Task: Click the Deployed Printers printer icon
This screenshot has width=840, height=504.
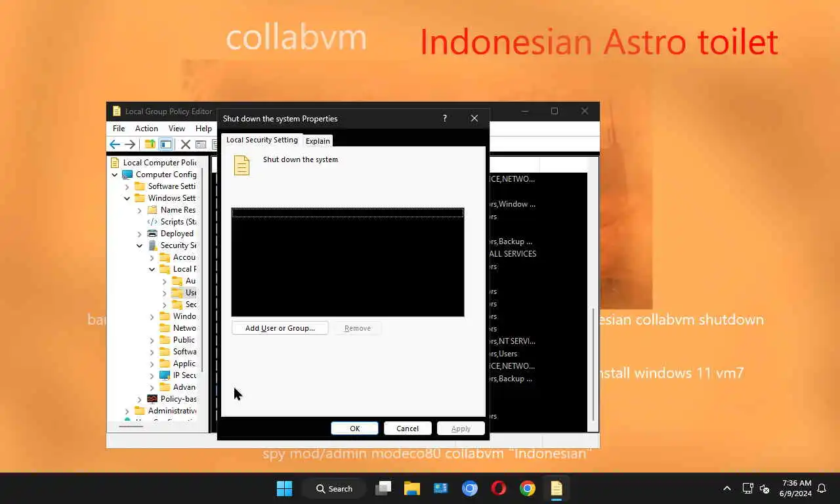Action: click(152, 234)
